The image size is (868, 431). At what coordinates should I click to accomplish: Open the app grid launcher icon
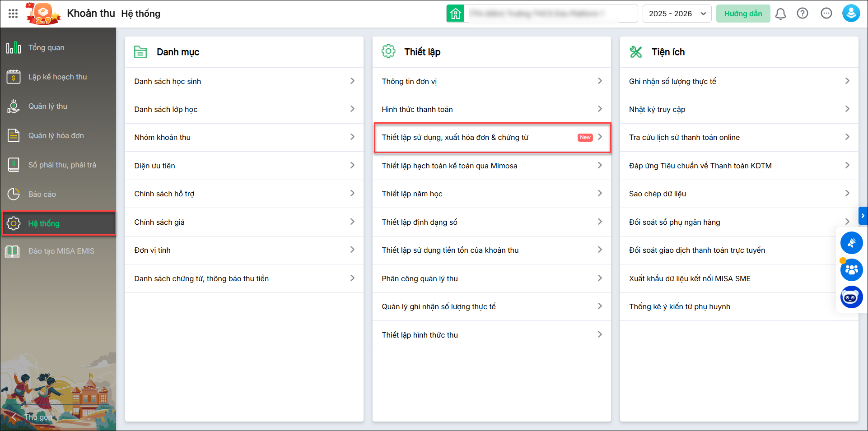pyautogui.click(x=13, y=14)
